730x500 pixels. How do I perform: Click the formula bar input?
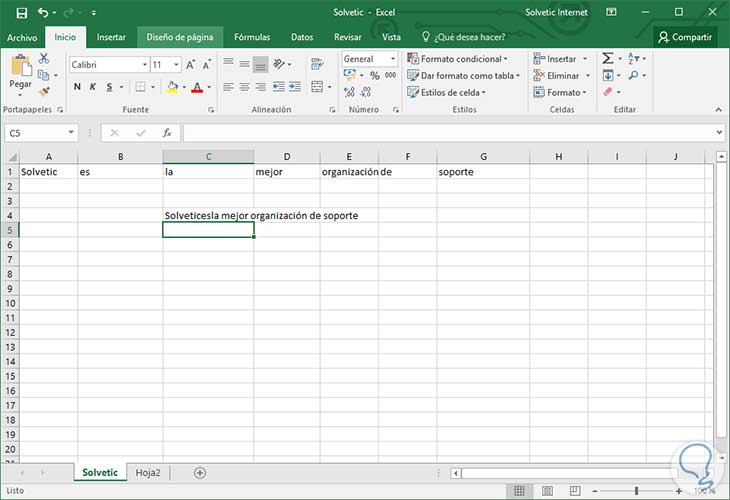point(449,133)
